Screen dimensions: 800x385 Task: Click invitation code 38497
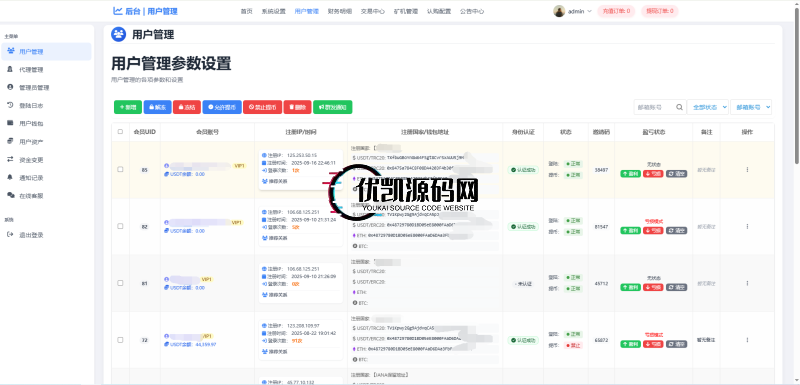[x=601, y=169]
